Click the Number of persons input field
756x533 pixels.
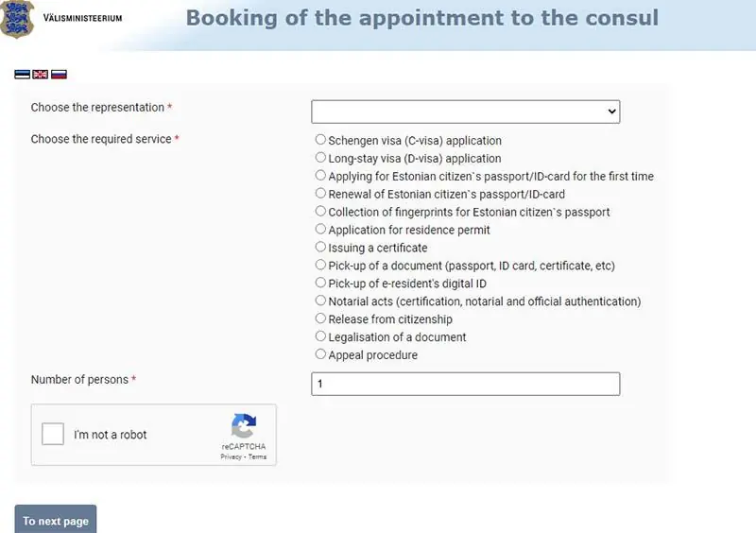[x=465, y=384]
